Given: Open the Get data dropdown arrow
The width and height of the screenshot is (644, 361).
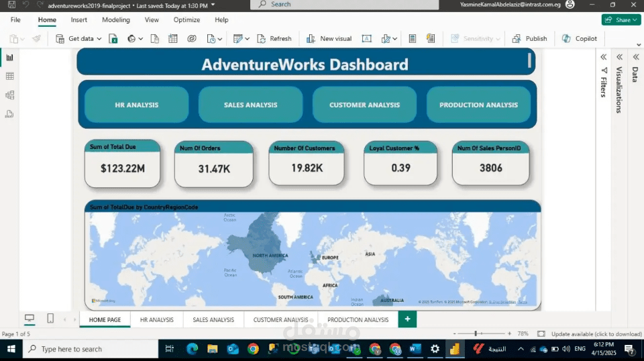Looking at the screenshot, I should click(99, 39).
